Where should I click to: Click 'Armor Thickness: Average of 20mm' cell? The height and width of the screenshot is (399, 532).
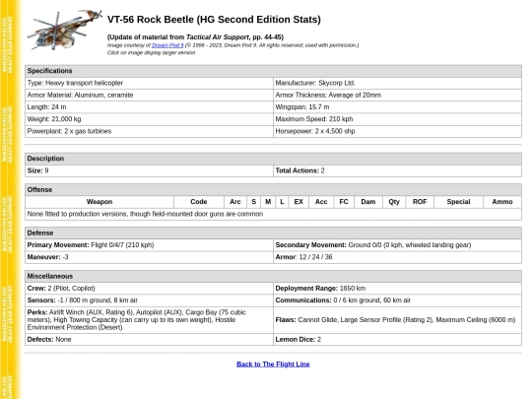click(397, 95)
